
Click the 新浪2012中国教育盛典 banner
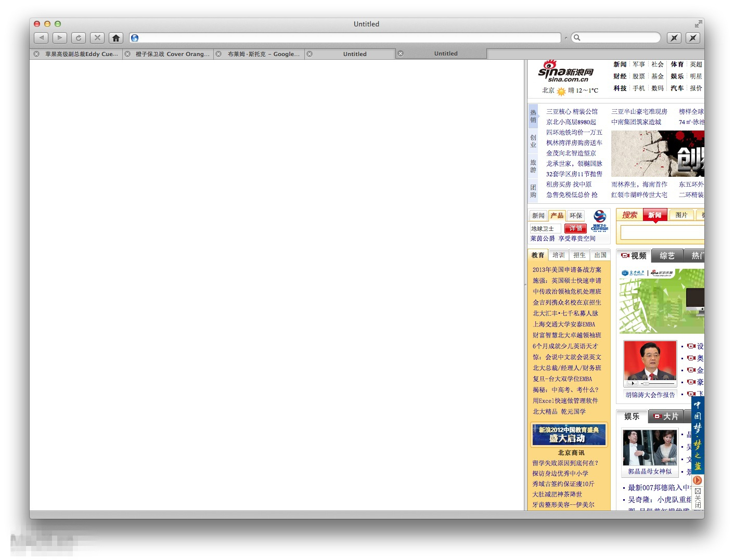(x=569, y=435)
